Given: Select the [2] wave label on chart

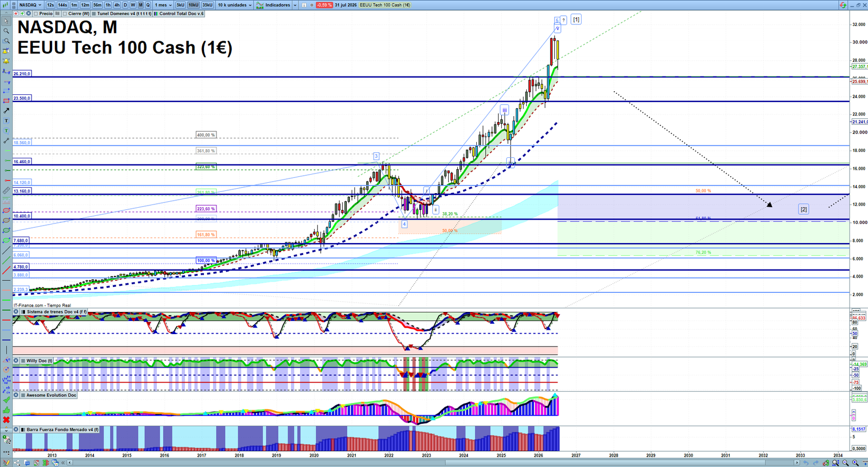Looking at the screenshot, I should point(803,209).
